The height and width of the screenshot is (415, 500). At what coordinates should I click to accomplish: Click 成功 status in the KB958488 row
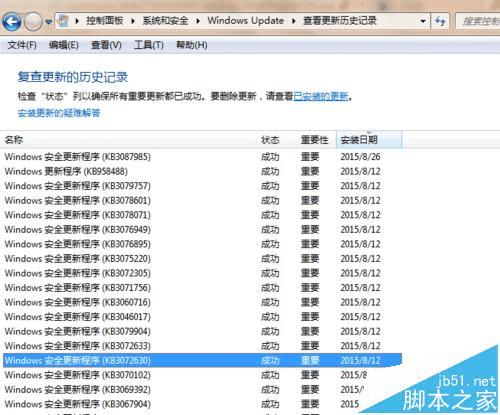coord(270,171)
